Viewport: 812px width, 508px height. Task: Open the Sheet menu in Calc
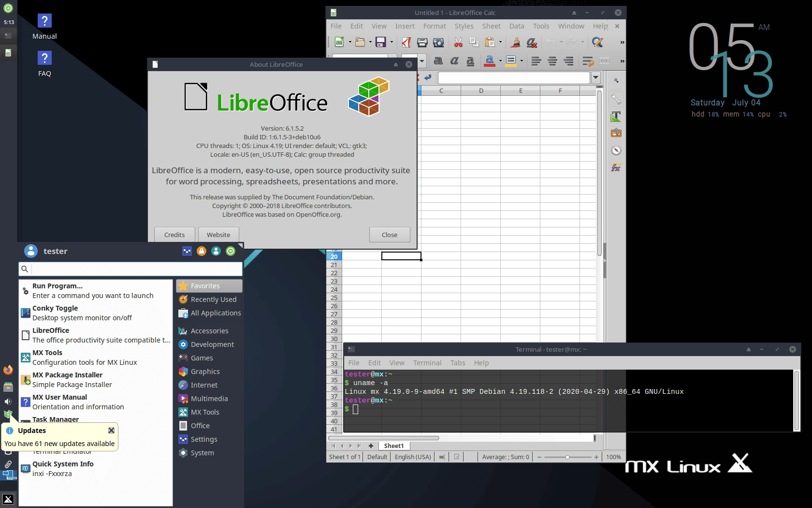click(x=491, y=26)
